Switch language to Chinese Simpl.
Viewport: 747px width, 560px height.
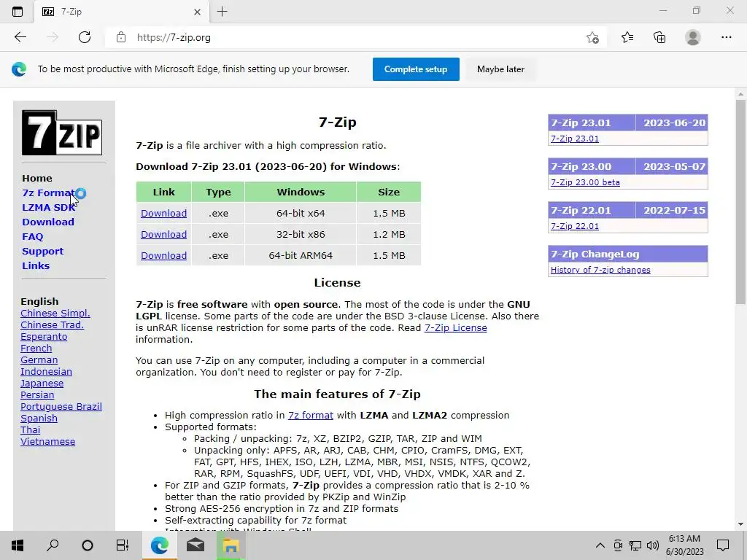[x=55, y=314]
